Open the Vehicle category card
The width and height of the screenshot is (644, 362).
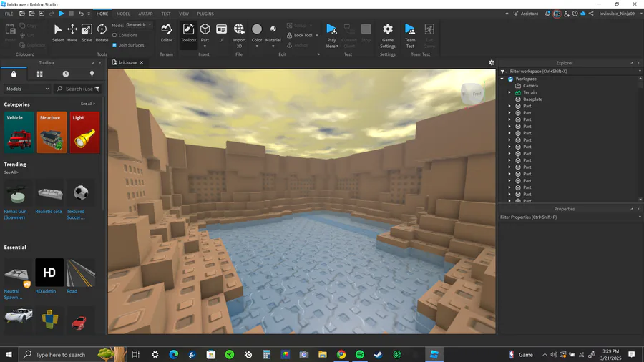19,132
